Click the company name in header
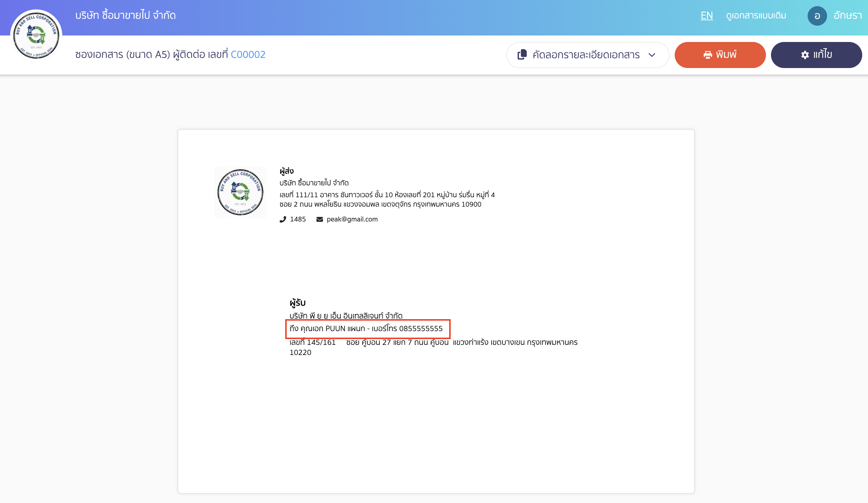 (x=126, y=15)
